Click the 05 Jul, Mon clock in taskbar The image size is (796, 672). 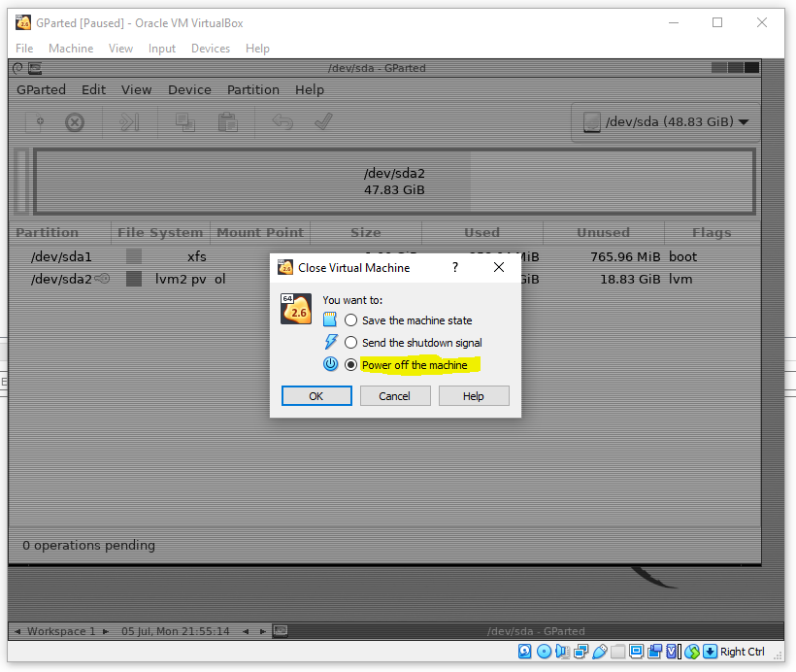tap(175, 631)
